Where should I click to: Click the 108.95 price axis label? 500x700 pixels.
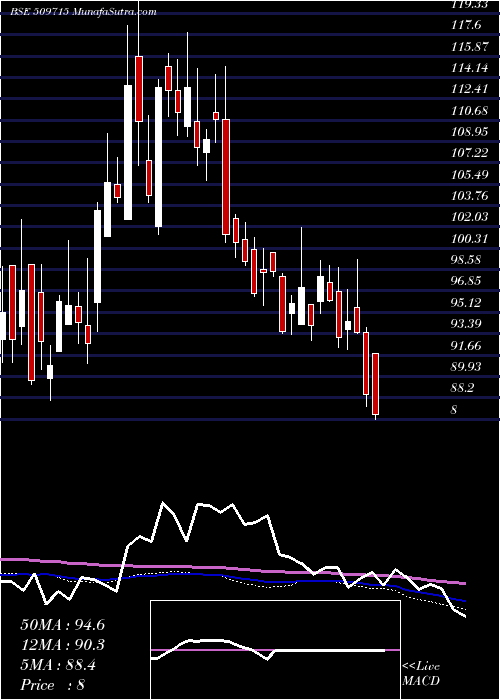click(x=469, y=132)
